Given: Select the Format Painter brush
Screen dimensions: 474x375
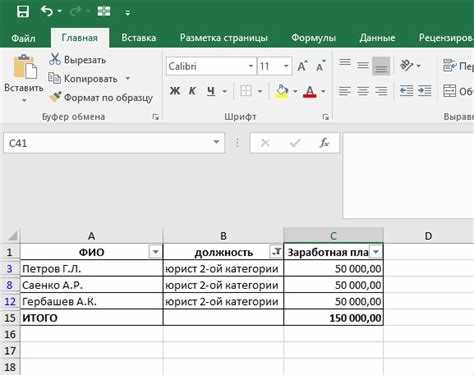Looking at the screenshot, I should pyautogui.click(x=55, y=97).
